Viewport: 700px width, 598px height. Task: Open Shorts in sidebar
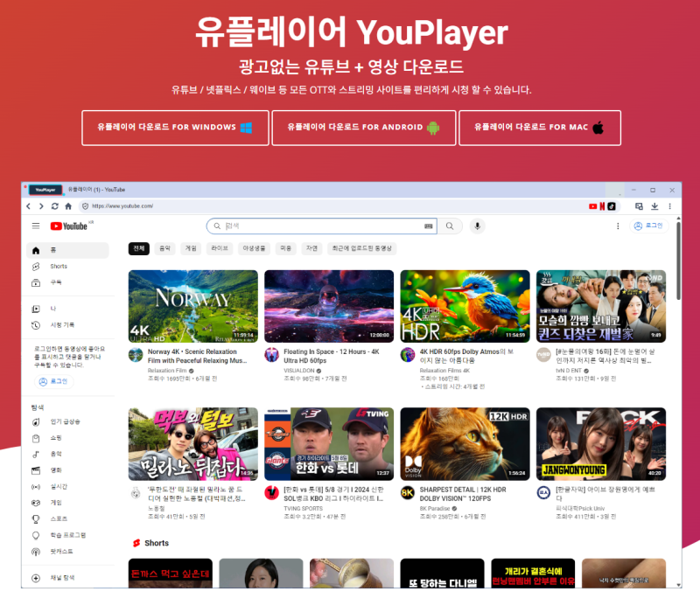click(68, 267)
